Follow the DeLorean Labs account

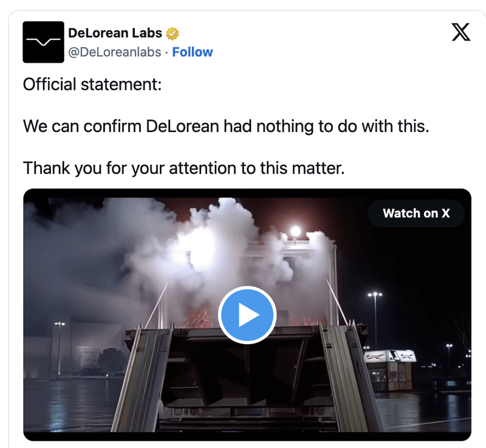point(192,52)
